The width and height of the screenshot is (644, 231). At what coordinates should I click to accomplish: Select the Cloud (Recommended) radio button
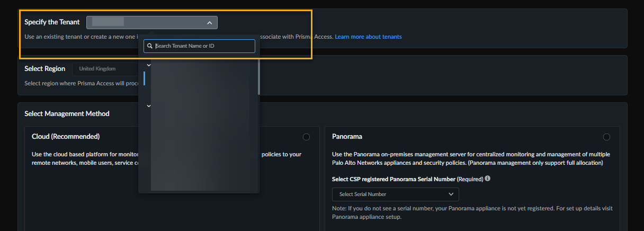point(306,137)
